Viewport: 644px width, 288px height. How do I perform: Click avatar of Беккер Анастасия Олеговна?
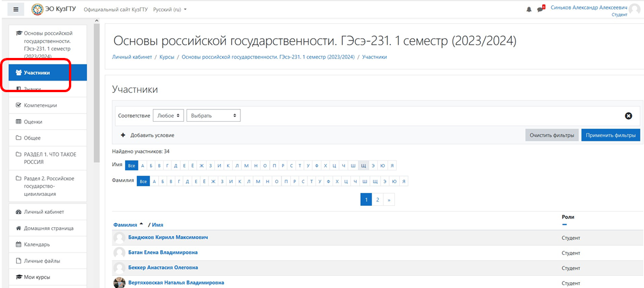click(x=119, y=268)
